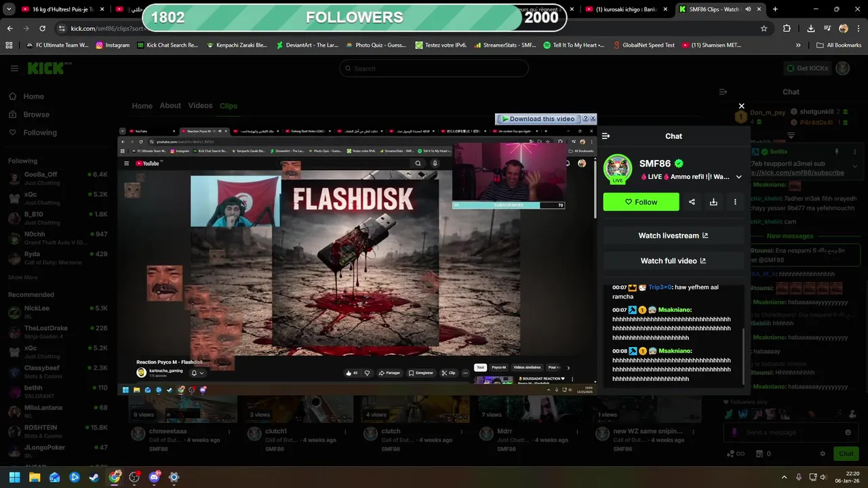Screen dimensions: 868x488
Task: Open Classybeef recommended channel
Action: coord(58,371)
